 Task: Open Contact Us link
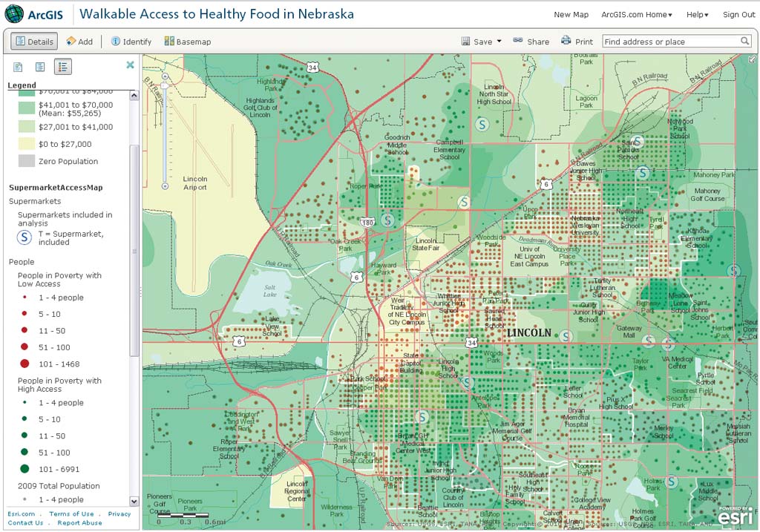tap(25, 523)
